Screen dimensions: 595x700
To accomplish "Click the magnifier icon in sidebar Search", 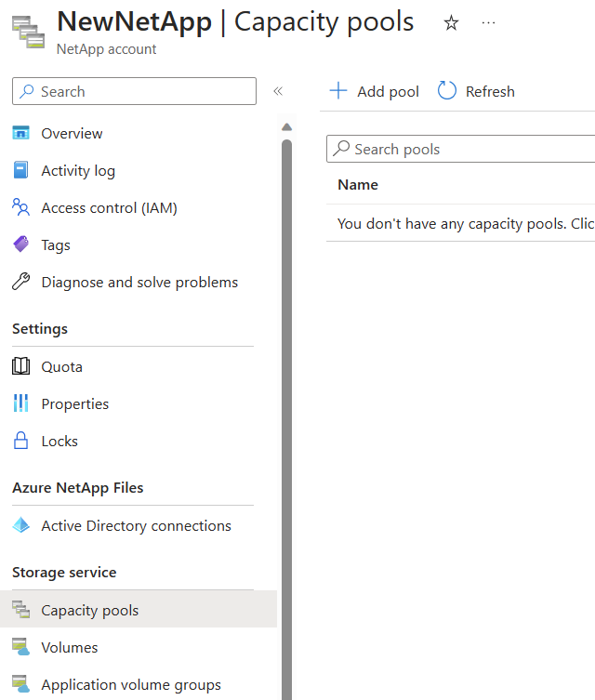I will (x=27, y=91).
